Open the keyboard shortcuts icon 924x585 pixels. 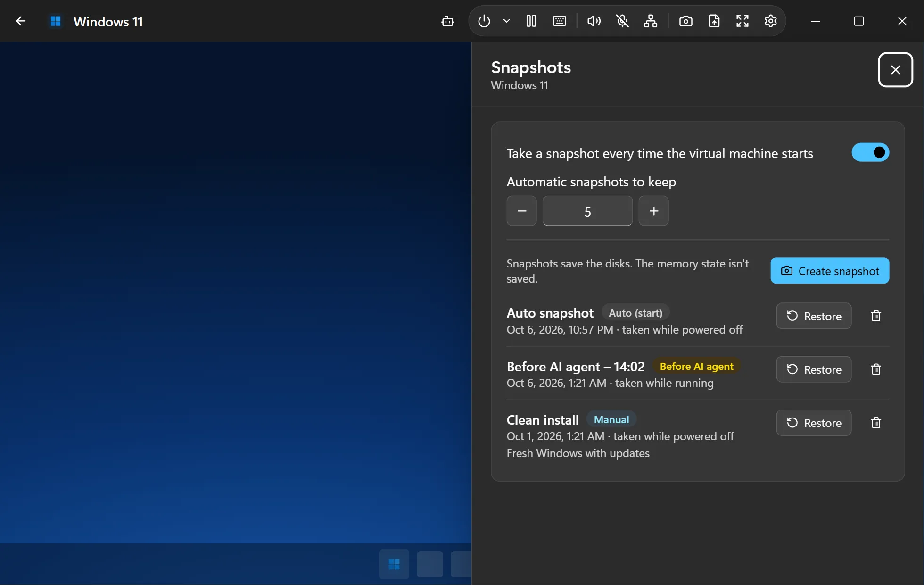click(560, 21)
